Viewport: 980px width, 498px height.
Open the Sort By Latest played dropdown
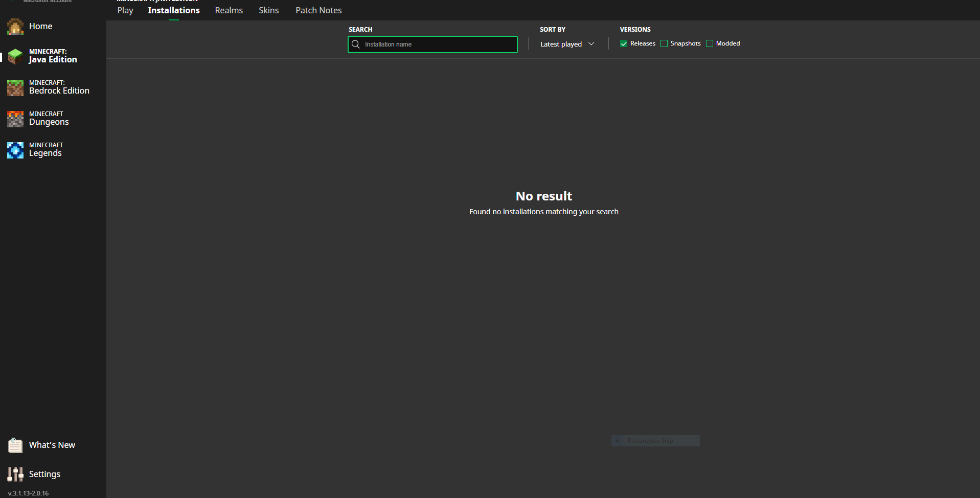pyautogui.click(x=567, y=44)
